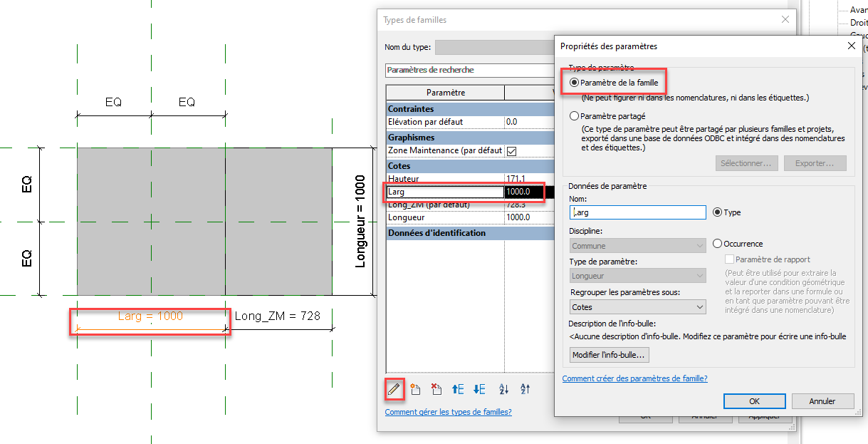
Task: Move parameter up with blue arrow icon
Action: 458,389
